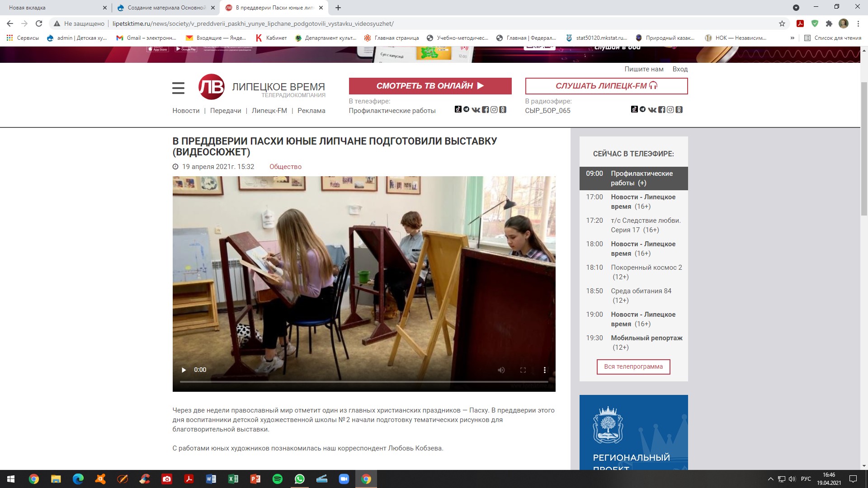Click the Lipetskoe Vremya LV logo
Image resolution: width=868 pixels, height=488 pixels.
click(212, 87)
